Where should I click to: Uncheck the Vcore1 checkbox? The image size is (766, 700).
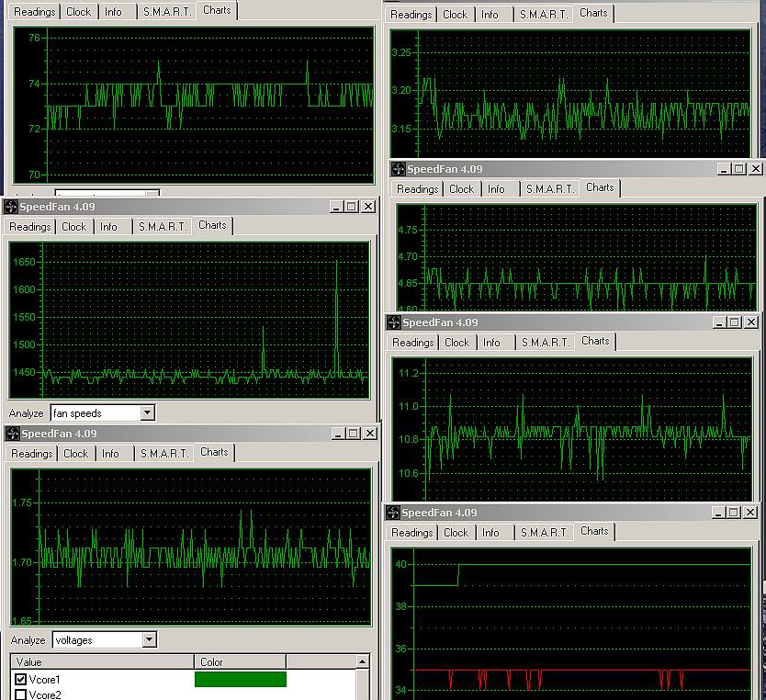(21, 680)
